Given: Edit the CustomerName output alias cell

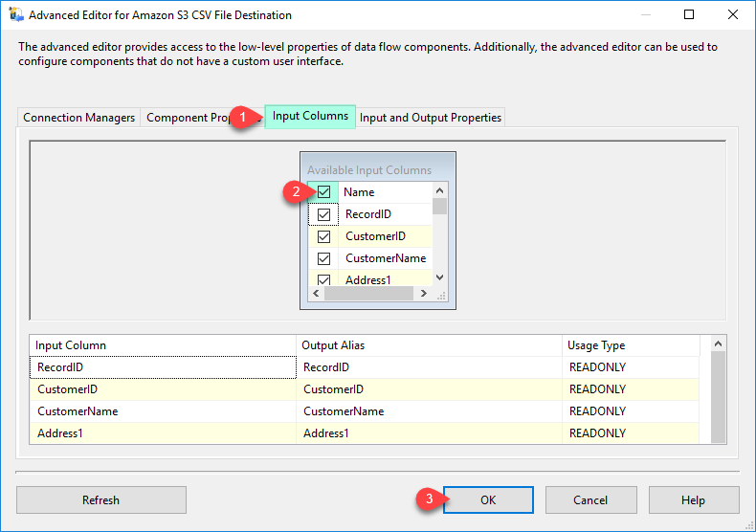Looking at the screenshot, I should pyautogui.click(x=429, y=411).
